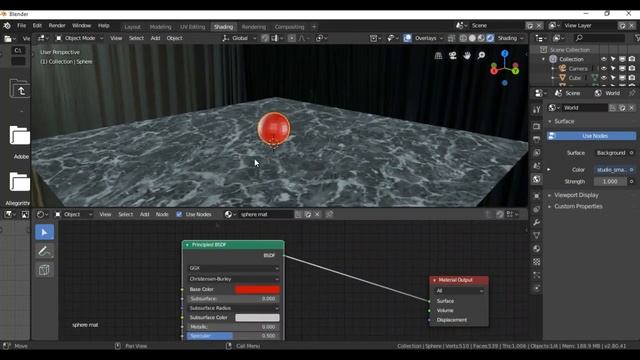Click the Use Nodes button in World properties
This screenshot has height=360, width=640.
click(591, 136)
